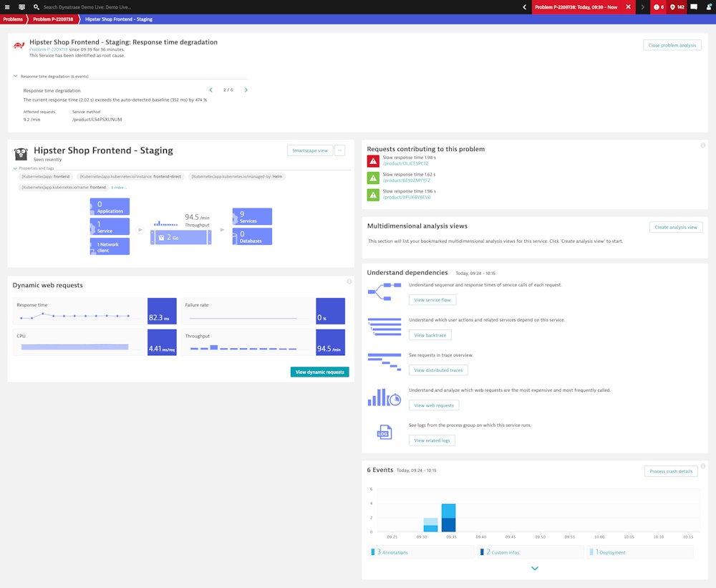Viewport: 716px width, 588px height.
Task: Click the green warning icon beside slow response 1.62s
Action: tap(372, 178)
